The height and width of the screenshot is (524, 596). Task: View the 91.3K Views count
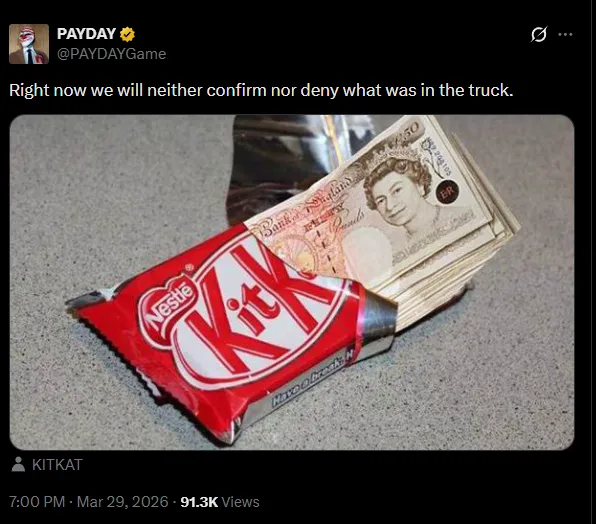click(220, 502)
